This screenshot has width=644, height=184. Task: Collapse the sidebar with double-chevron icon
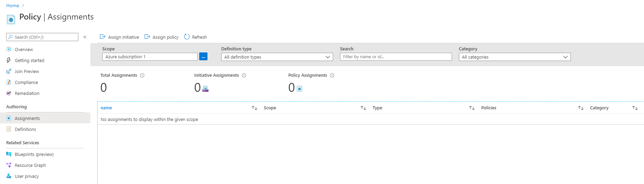pos(85,37)
